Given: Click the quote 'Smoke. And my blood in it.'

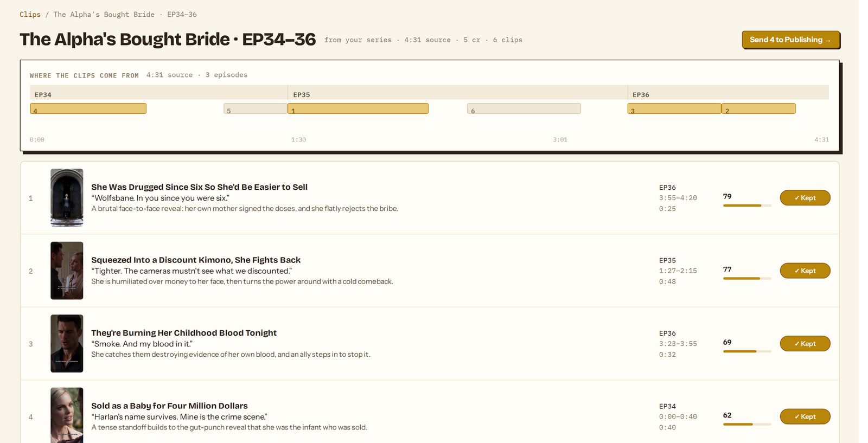Looking at the screenshot, I should pos(142,344).
